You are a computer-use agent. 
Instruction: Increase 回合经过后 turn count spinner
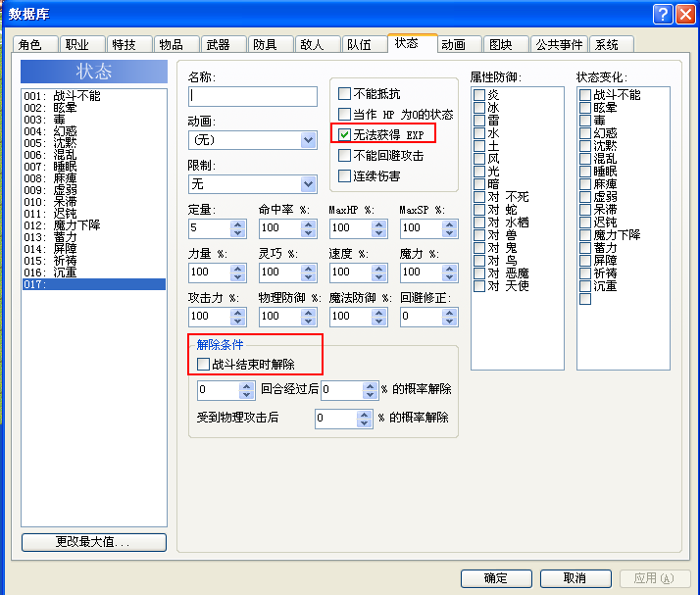[247, 386]
